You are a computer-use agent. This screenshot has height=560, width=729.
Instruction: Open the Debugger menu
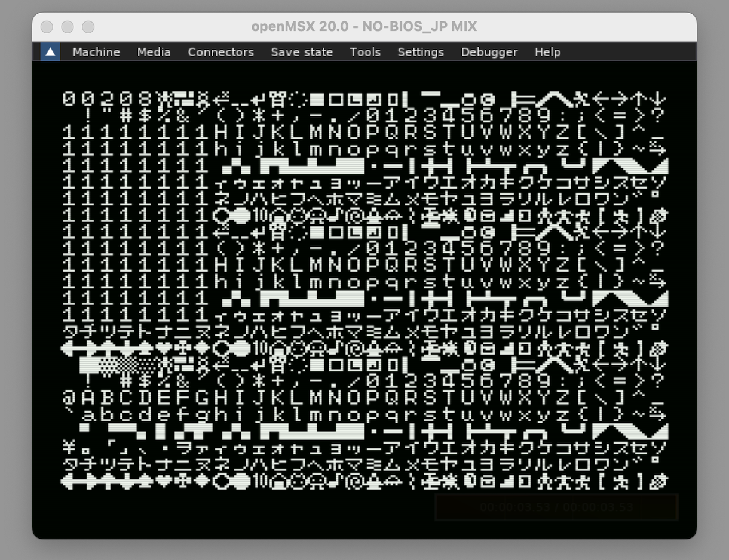(489, 52)
